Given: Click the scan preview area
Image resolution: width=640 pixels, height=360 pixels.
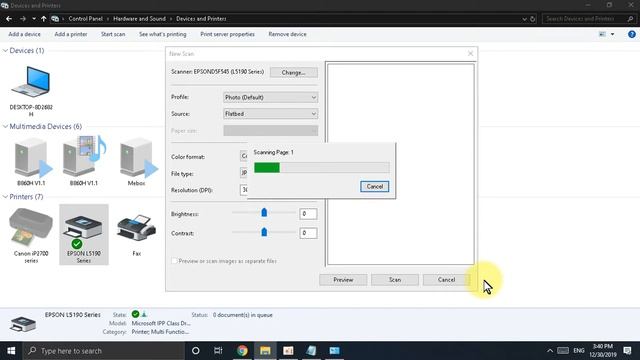Looking at the screenshot, I should point(400,164).
